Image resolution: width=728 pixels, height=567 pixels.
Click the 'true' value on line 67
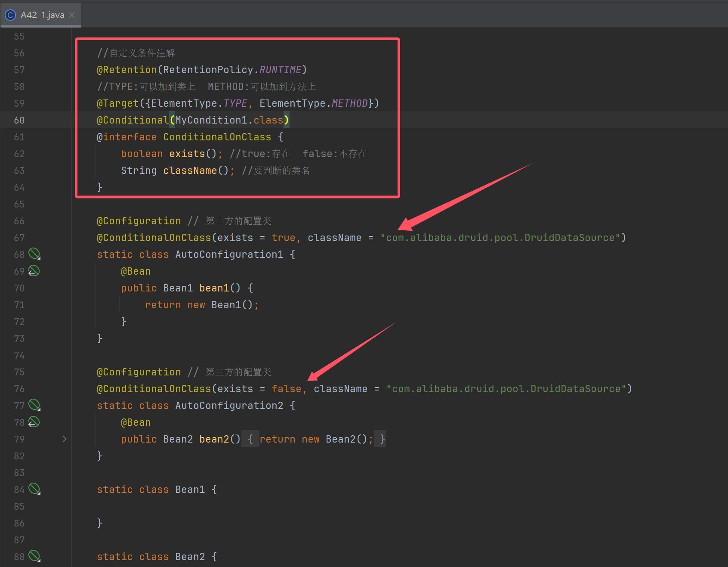point(283,238)
